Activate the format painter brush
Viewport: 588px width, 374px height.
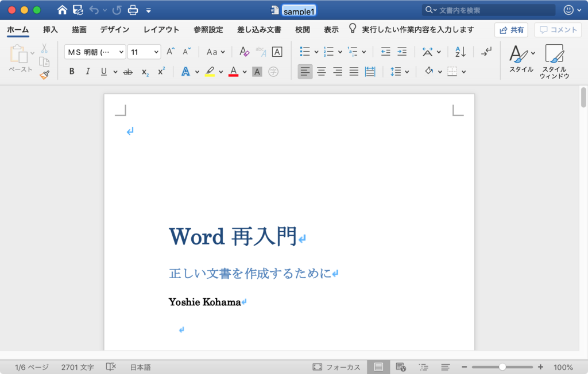45,75
